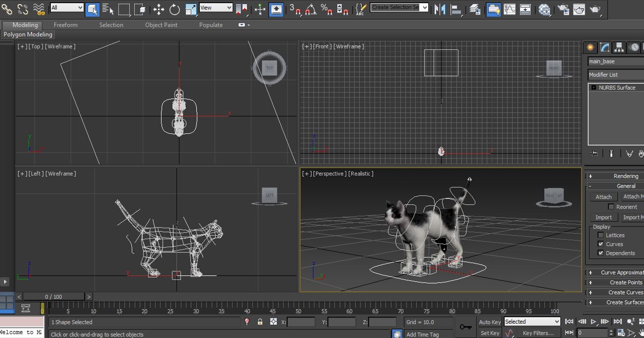Click the Set Key button
This screenshot has width=644, height=338.
[489, 333]
